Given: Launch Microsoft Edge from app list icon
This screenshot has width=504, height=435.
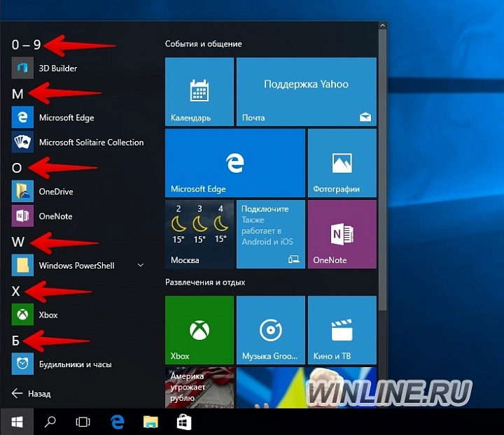Looking at the screenshot, I should 22,117.
